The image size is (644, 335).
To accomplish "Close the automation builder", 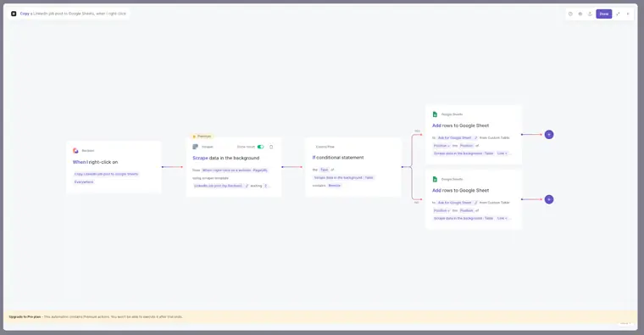I will (628, 14).
